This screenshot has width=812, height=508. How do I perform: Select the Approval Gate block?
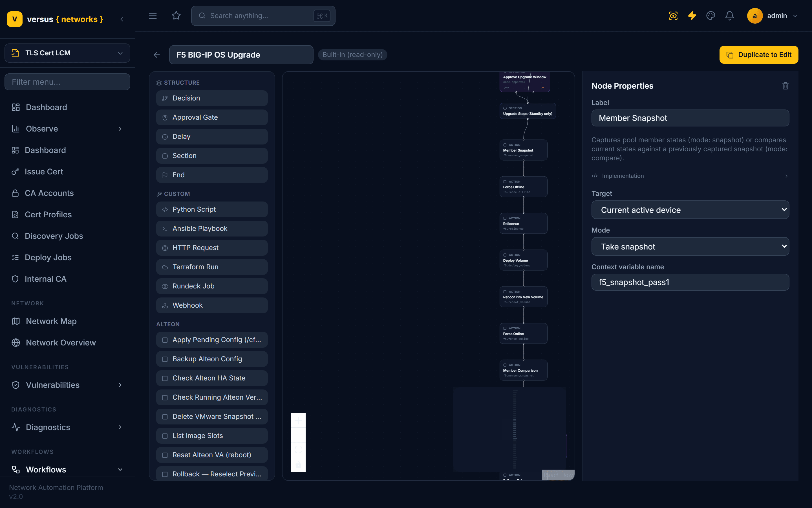tap(212, 117)
